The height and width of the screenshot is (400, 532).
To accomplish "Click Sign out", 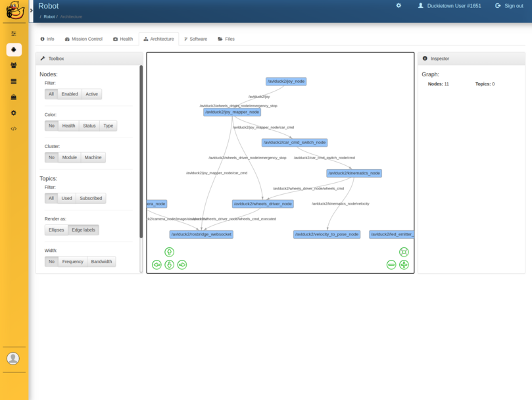I will 509,6.
